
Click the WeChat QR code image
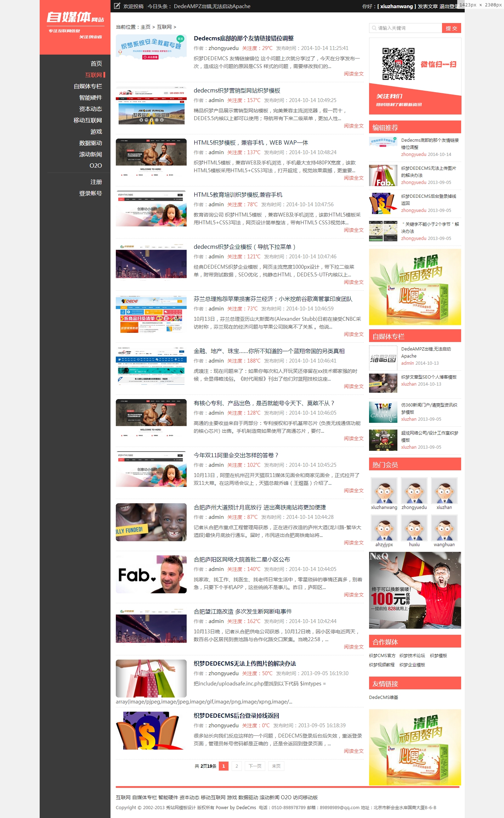click(398, 64)
